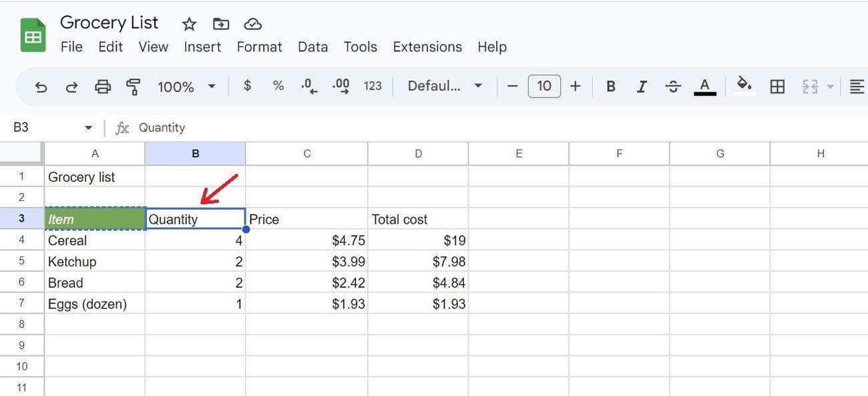
Task: Increase font size with plus button
Action: pos(576,86)
